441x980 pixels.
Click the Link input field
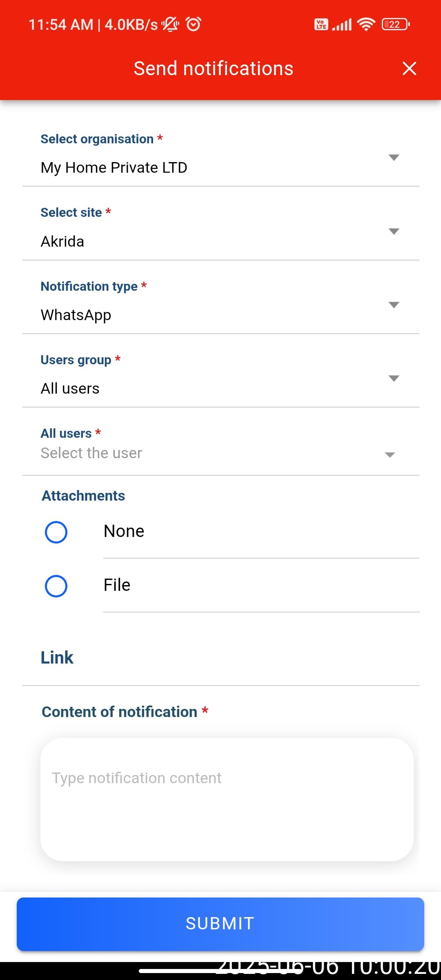pos(220,658)
